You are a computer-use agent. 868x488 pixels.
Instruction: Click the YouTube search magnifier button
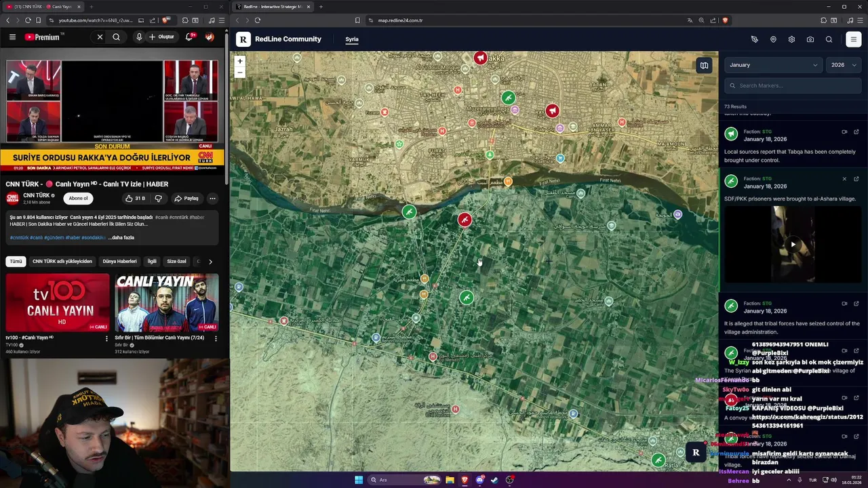coord(116,37)
